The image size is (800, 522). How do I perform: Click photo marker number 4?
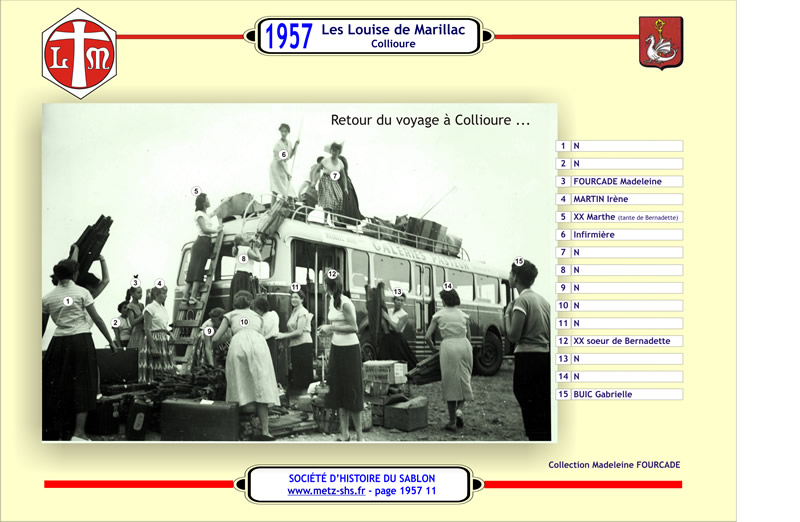(159, 284)
